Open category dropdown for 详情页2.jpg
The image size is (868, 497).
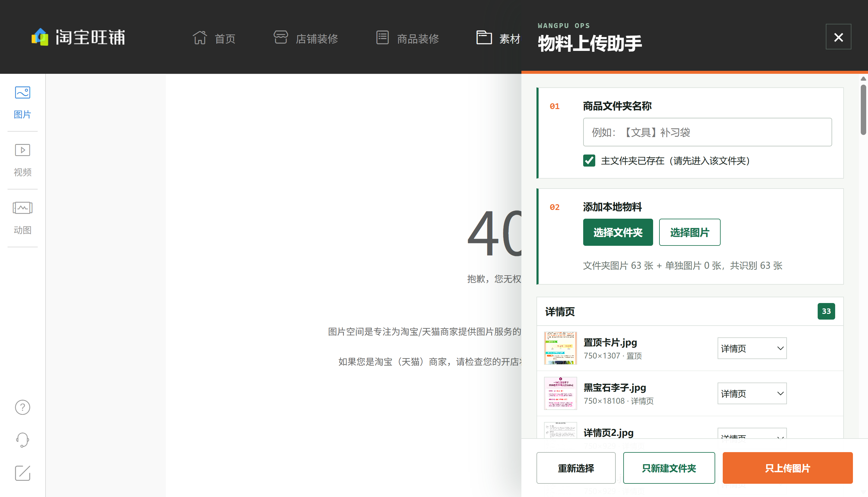tap(752, 433)
